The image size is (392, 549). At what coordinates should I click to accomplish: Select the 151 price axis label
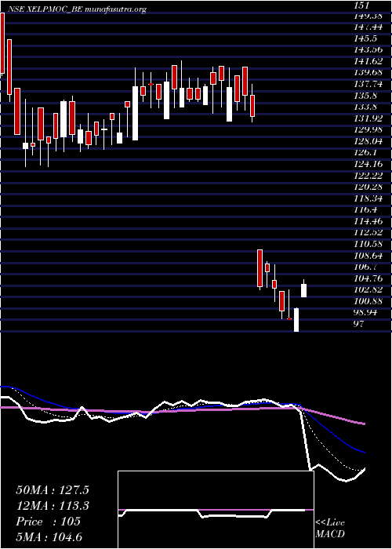361,5
